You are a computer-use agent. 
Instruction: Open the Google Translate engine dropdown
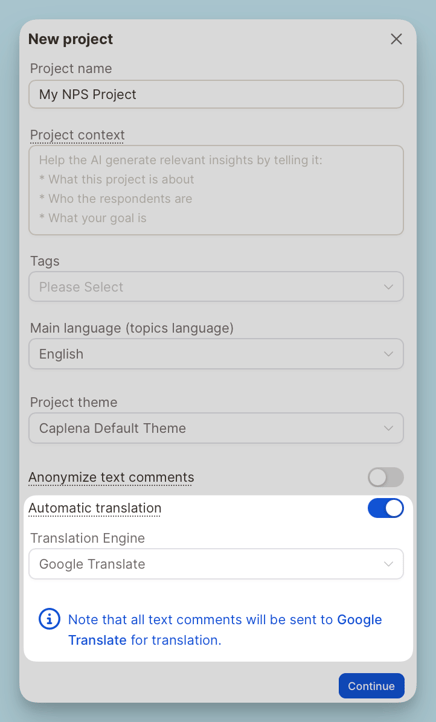(x=216, y=564)
